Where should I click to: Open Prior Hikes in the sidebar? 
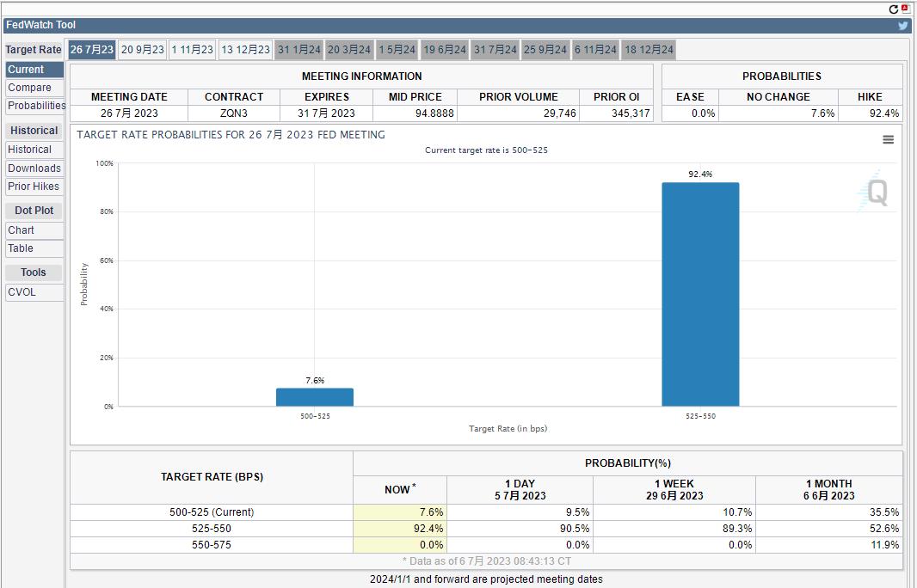34,187
